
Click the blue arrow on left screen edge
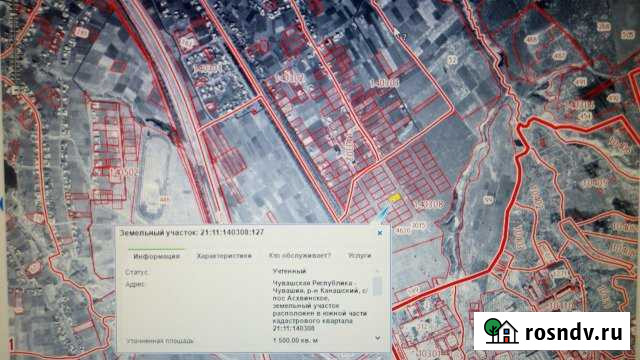tap(2, 202)
